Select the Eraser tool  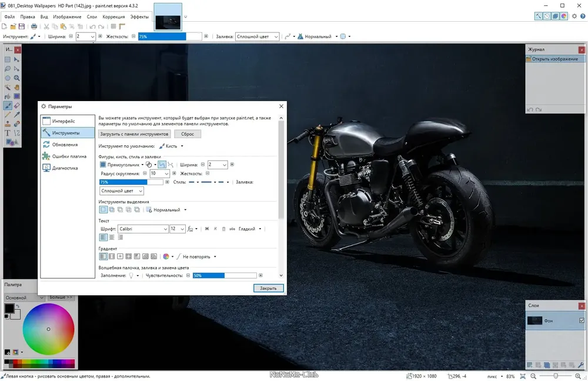tap(17, 105)
